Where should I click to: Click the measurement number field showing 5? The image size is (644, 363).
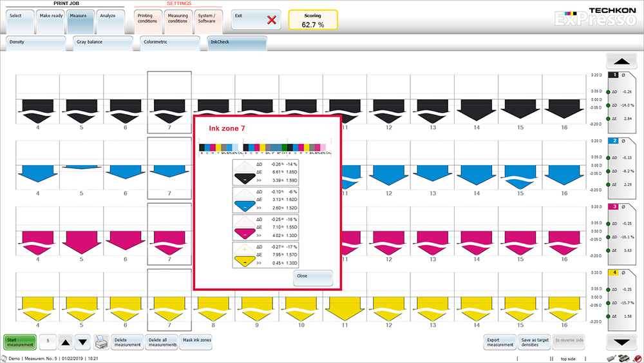point(48,342)
